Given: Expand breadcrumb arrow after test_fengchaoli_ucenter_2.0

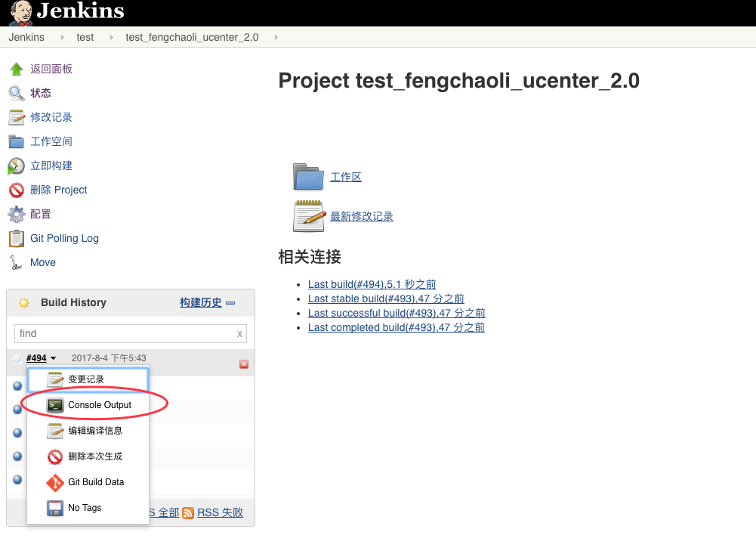Looking at the screenshot, I should (276, 37).
